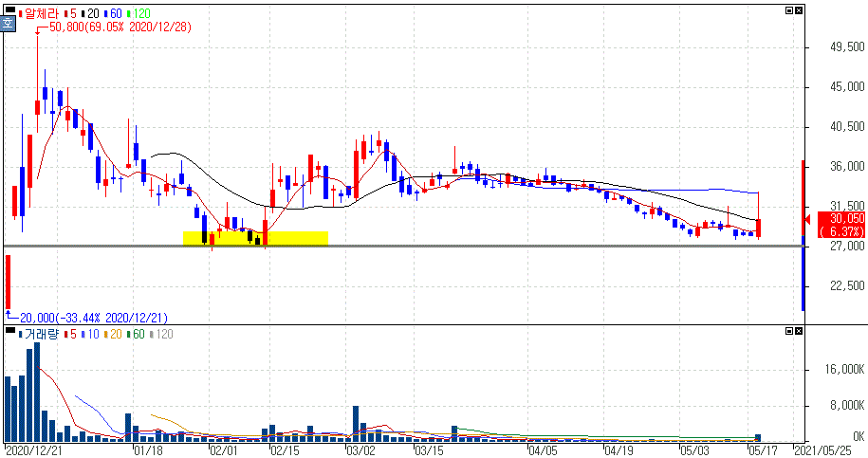The height and width of the screenshot is (458, 868).
Task: Click the 50,800 high price annotation
Action: [120, 27]
